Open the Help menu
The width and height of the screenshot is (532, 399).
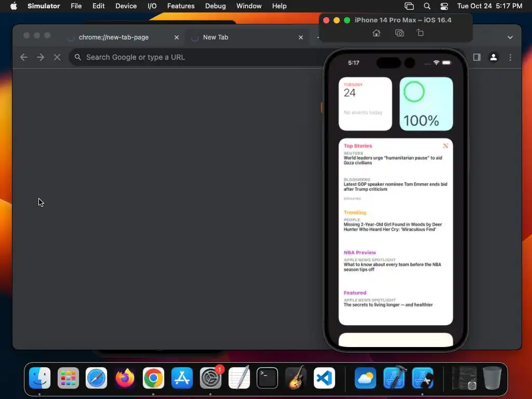click(x=279, y=6)
